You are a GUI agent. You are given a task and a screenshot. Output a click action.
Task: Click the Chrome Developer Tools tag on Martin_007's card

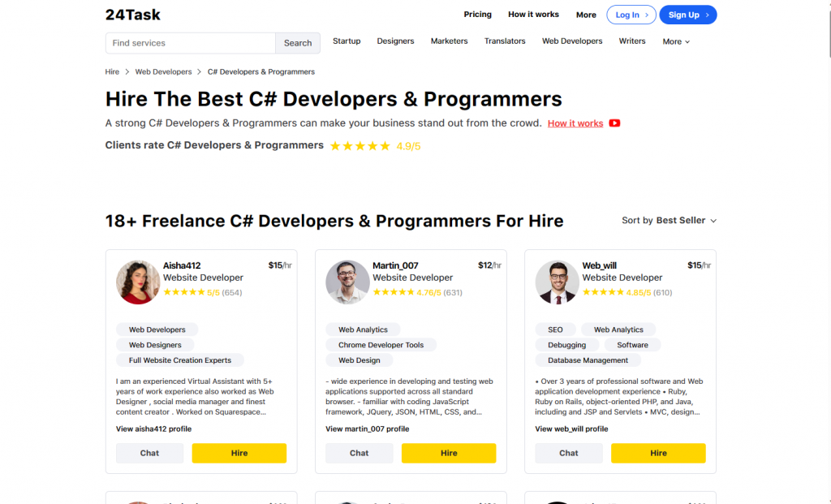tap(382, 344)
